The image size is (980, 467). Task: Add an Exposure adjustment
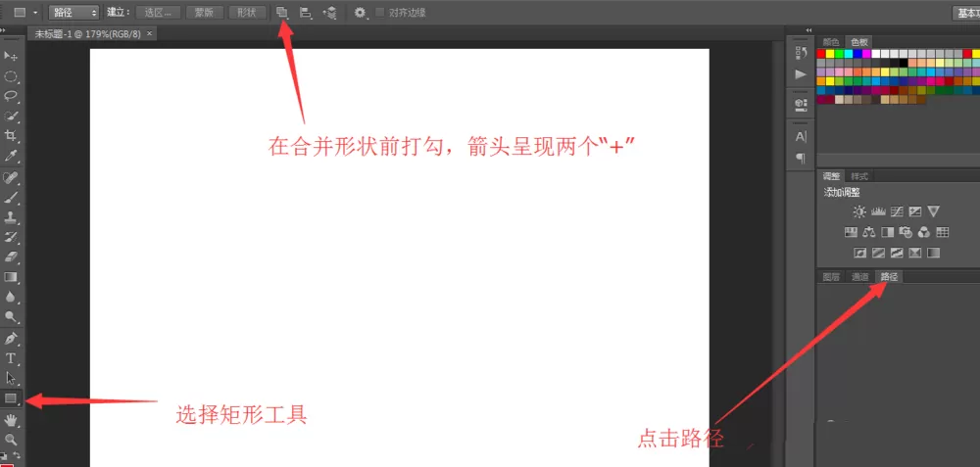click(x=915, y=211)
